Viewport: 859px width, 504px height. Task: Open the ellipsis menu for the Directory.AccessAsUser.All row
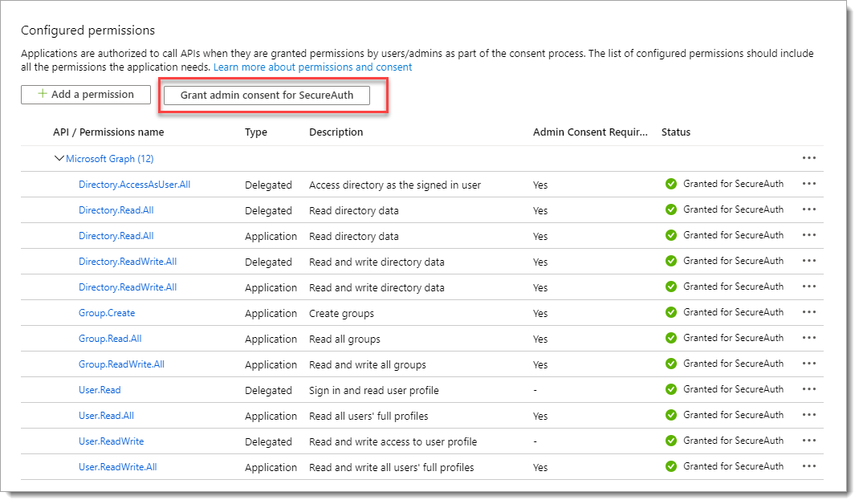point(808,184)
